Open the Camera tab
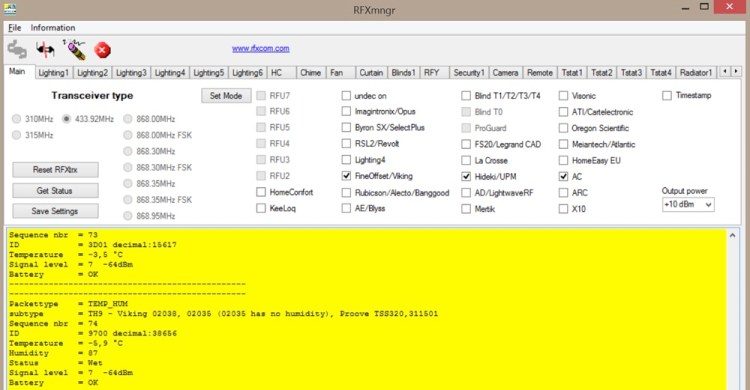The width and height of the screenshot is (750, 390). 506,73
